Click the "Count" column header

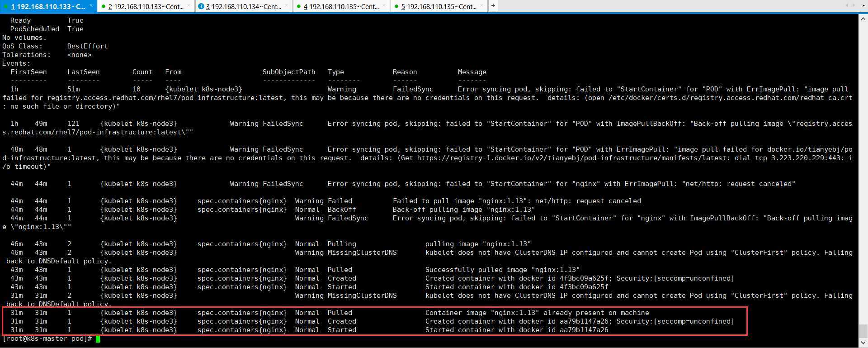click(x=142, y=72)
